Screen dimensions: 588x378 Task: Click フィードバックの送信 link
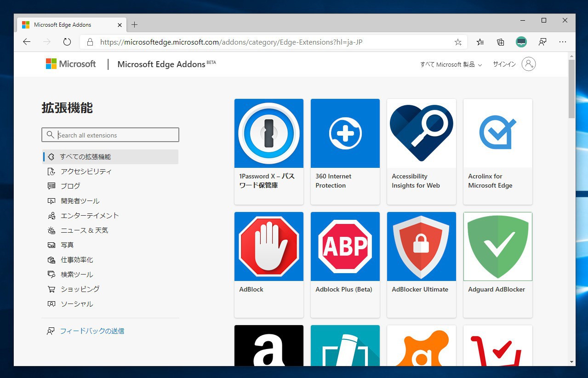(x=92, y=331)
